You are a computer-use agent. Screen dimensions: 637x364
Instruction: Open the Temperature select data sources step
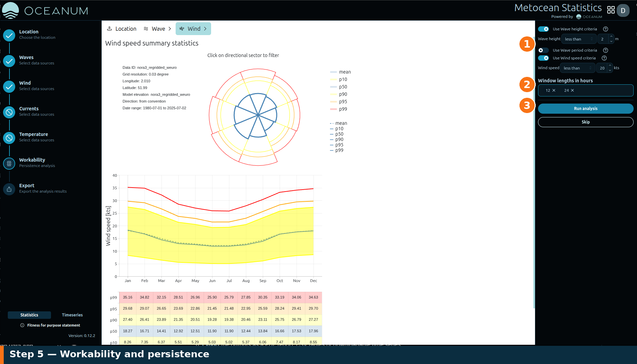tap(36, 137)
